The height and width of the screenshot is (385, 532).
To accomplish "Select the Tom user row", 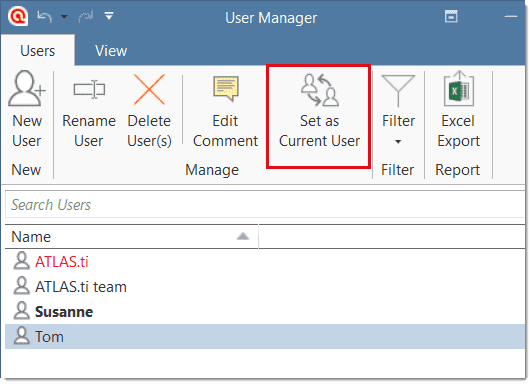I will pyautogui.click(x=265, y=336).
